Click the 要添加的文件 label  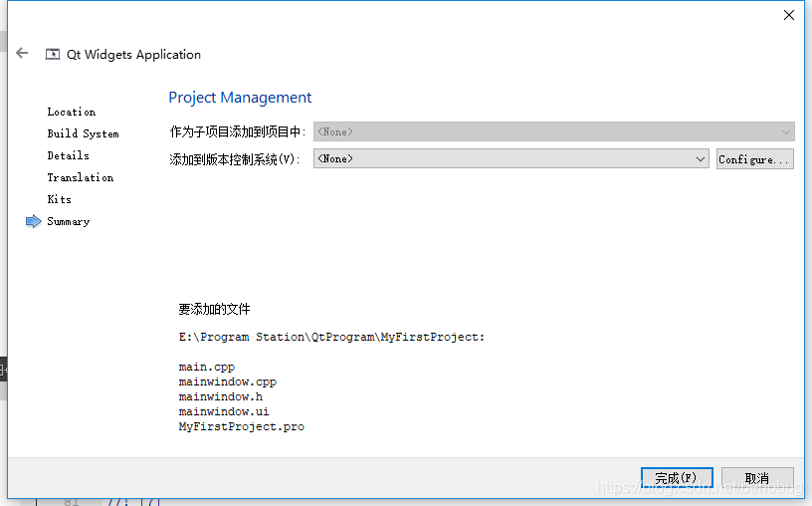tap(214, 309)
